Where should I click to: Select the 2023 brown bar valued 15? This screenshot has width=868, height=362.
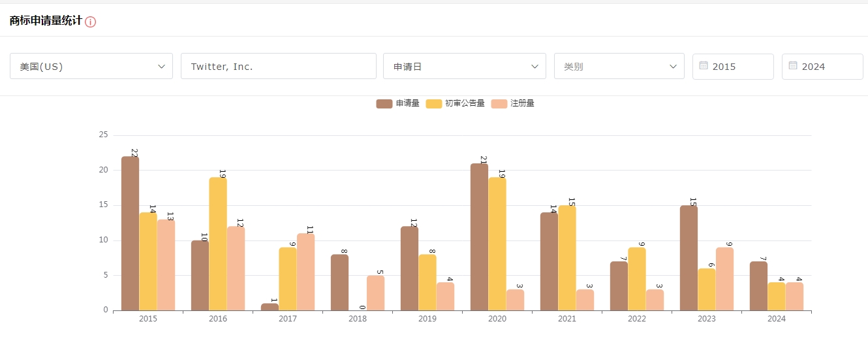click(x=689, y=257)
